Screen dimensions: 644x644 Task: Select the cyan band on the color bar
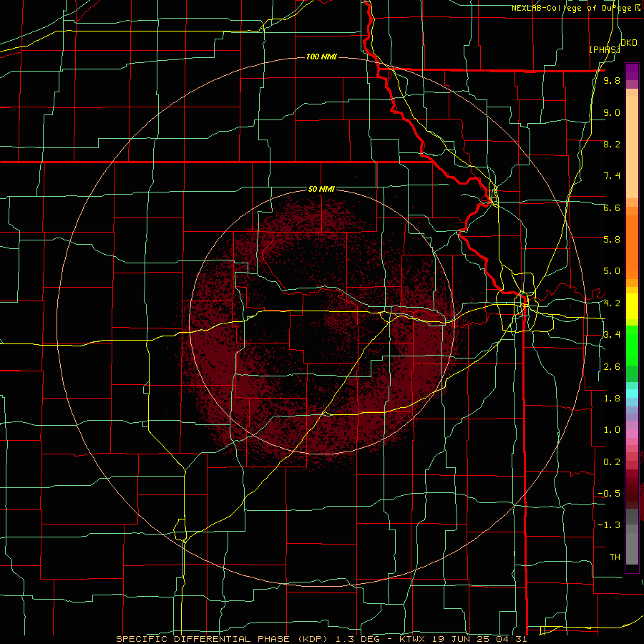point(632,394)
